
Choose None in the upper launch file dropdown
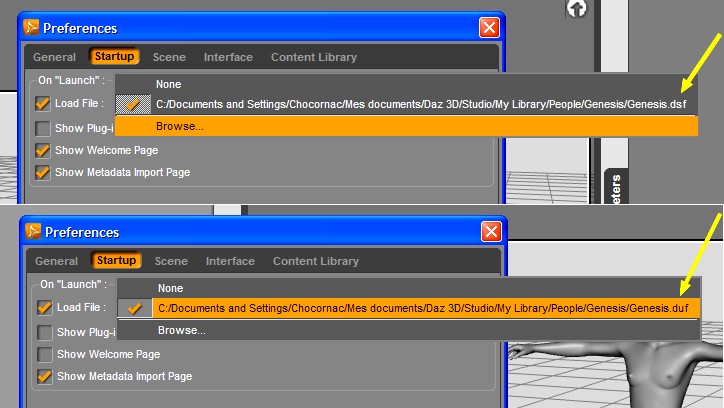click(x=406, y=84)
